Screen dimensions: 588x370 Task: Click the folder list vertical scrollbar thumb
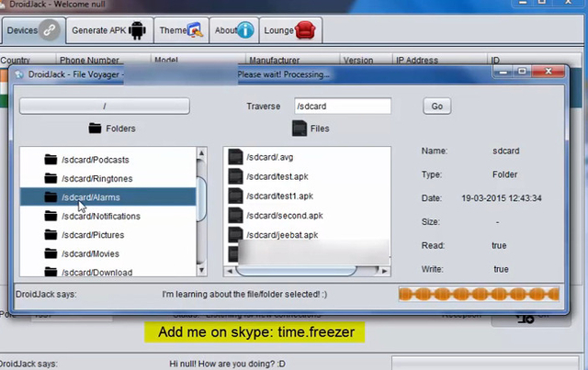(201, 198)
